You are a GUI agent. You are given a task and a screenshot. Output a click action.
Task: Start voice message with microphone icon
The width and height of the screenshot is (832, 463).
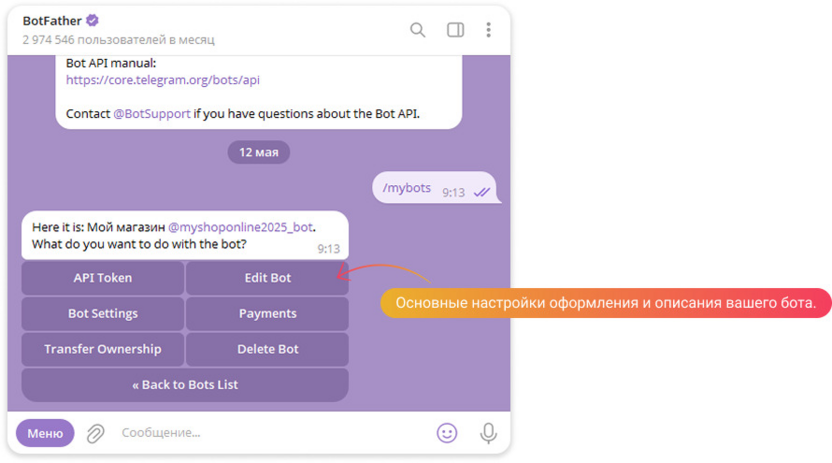pyautogui.click(x=488, y=433)
